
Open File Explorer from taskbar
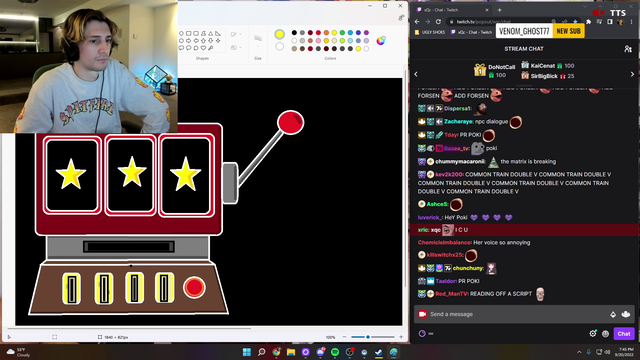click(291, 352)
